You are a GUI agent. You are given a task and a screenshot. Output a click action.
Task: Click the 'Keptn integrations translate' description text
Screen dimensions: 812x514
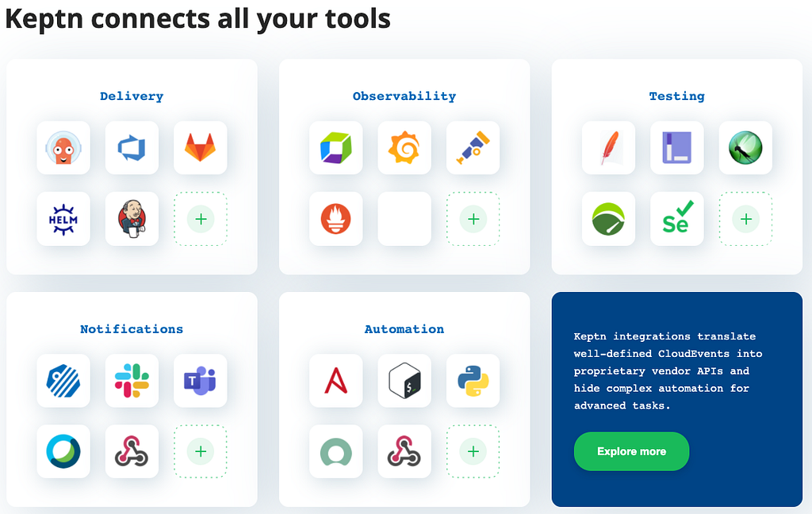pos(668,371)
